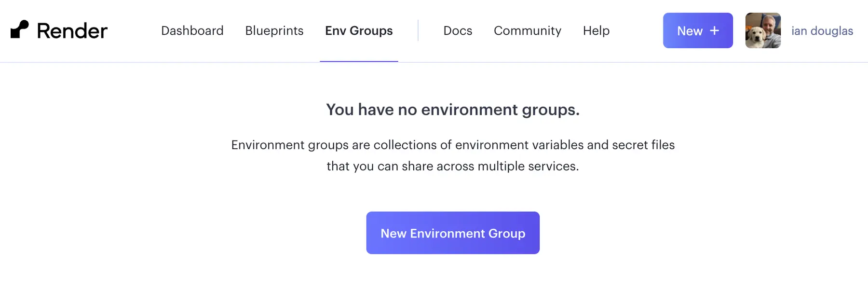The width and height of the screenshot is (868, 293).
Task: Click the environment groups description paragraph
Action: click(453, 155)
